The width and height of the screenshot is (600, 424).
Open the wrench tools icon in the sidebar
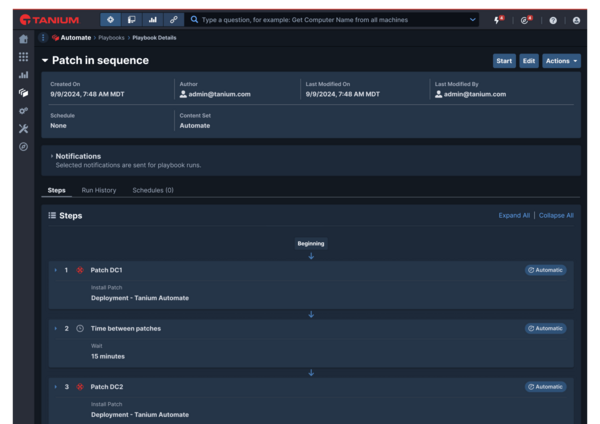[x=23, y=129]
